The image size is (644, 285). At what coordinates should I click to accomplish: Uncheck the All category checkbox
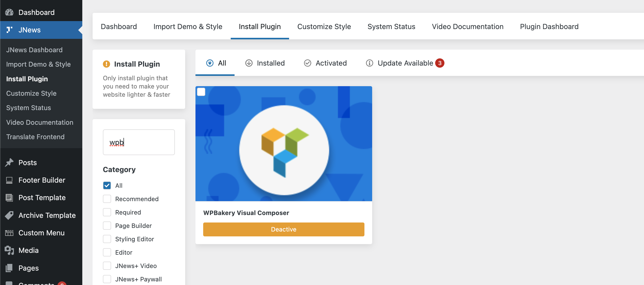tap(107, 185)
